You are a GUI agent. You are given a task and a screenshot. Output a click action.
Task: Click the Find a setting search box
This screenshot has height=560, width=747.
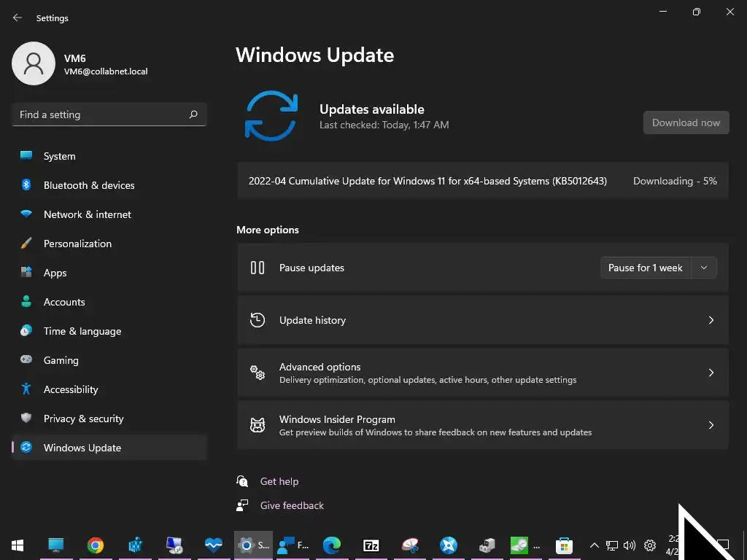click(109, 114)
